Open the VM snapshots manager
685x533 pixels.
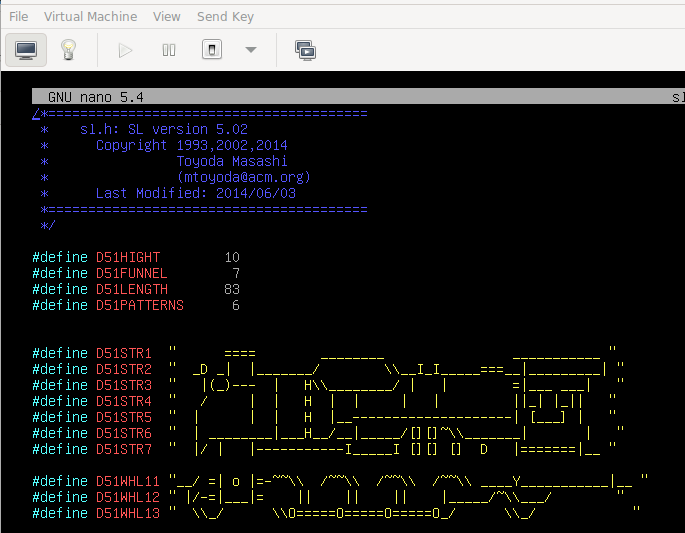coord(305,50)
